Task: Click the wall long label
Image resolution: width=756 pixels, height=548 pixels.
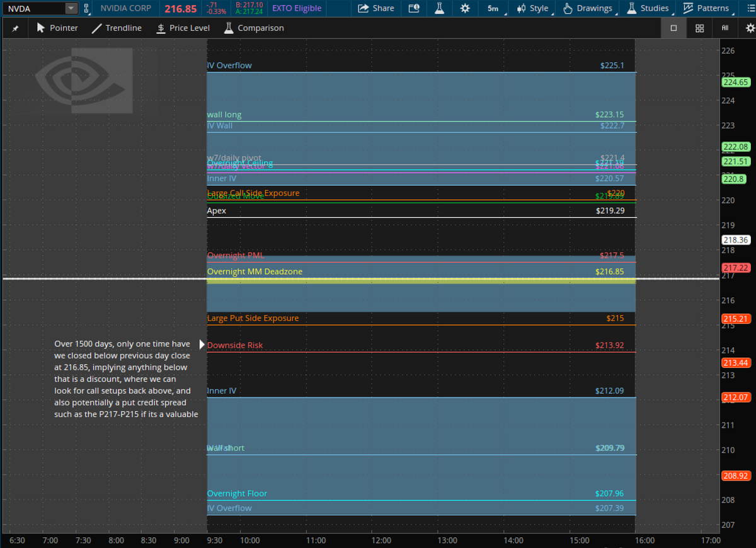Action: click(224, 115)
